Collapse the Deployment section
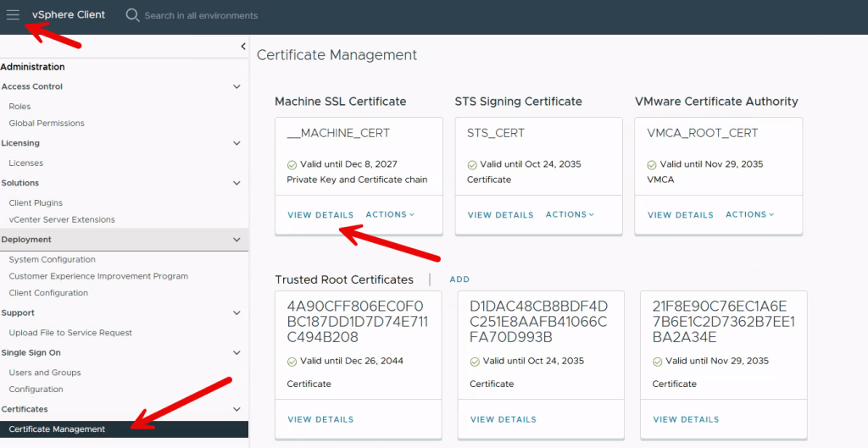The width and height of the screenshot is (868, 448). [x=237, y=240]
